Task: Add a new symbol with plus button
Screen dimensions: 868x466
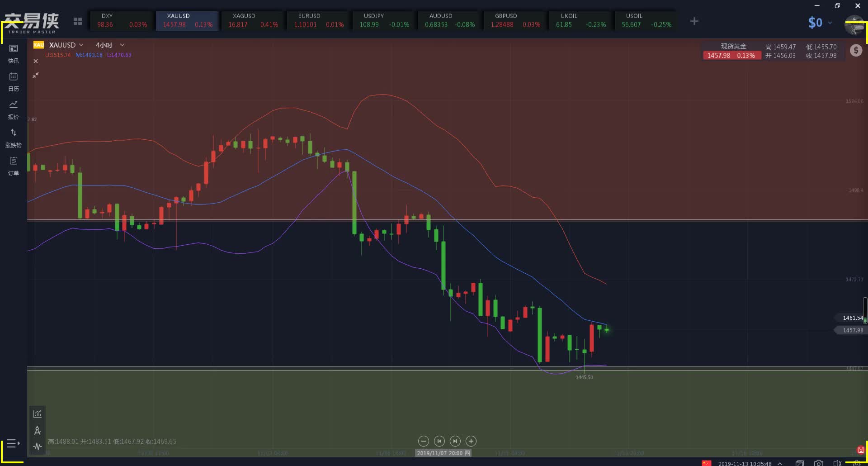Action: (694, 21)
